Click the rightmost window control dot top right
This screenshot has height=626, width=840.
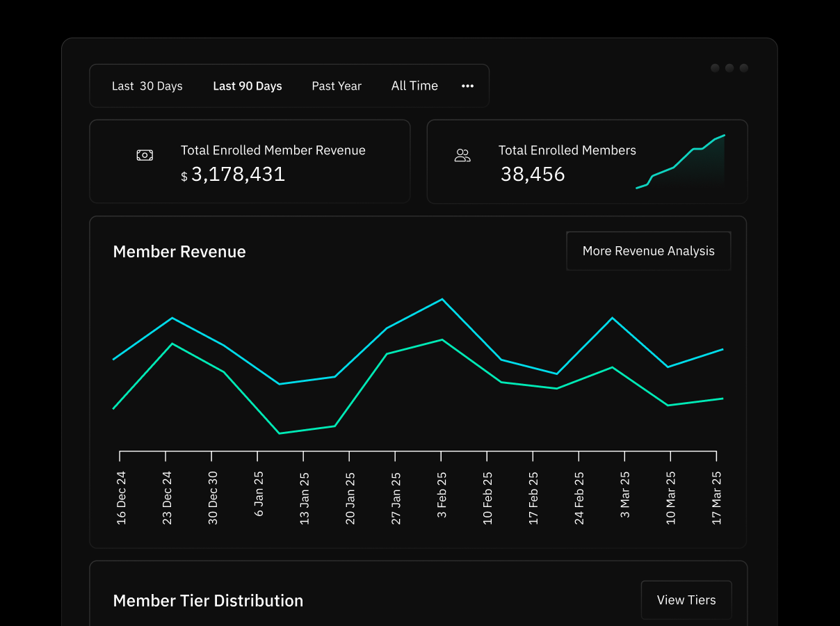coord(744,67)
